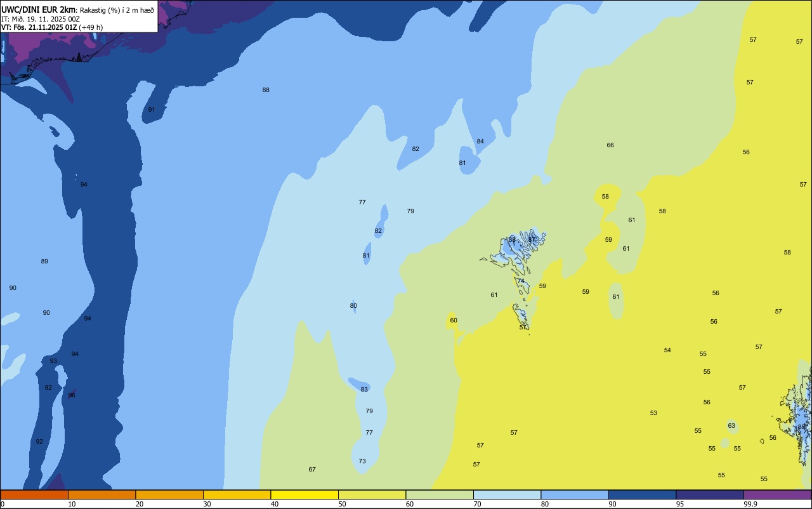Click the humidity value '93' on the map
The image size is (812, 509).
point(53,361)
